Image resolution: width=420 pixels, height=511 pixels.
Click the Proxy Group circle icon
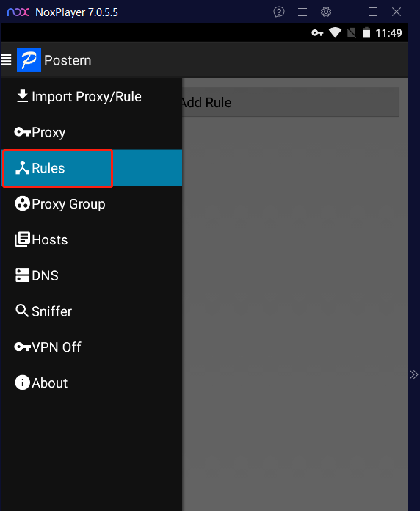click(x=22, y=203)
